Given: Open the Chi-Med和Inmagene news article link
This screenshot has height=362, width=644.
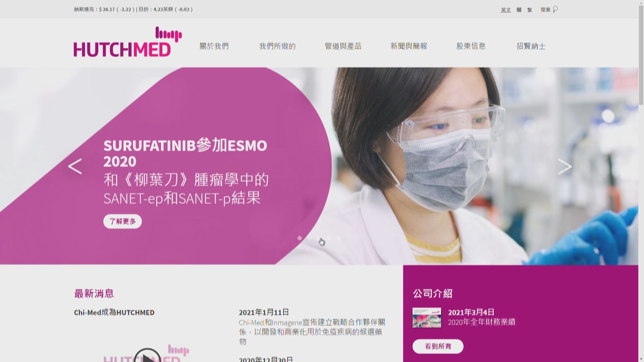Looking at the screenshot, I should (x=312, y=332).
